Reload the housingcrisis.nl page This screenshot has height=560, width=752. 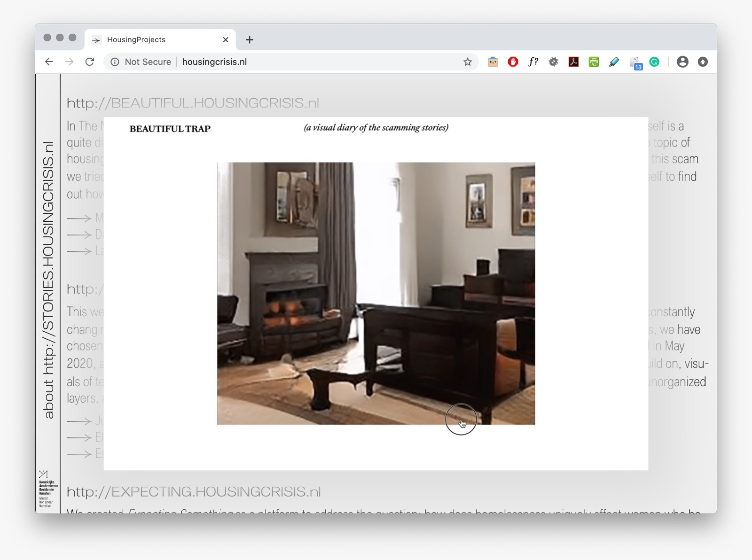coord(90,62)
